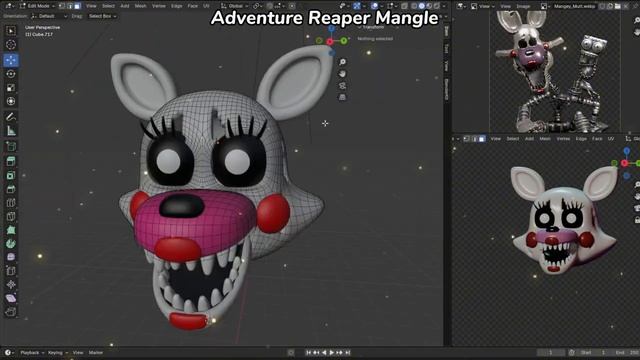
Task: Open the Add menu in main viewport
Action: (x=124, y=6)
